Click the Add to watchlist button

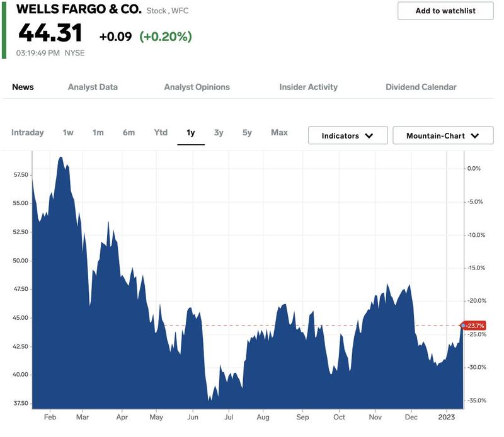(445, 11)
